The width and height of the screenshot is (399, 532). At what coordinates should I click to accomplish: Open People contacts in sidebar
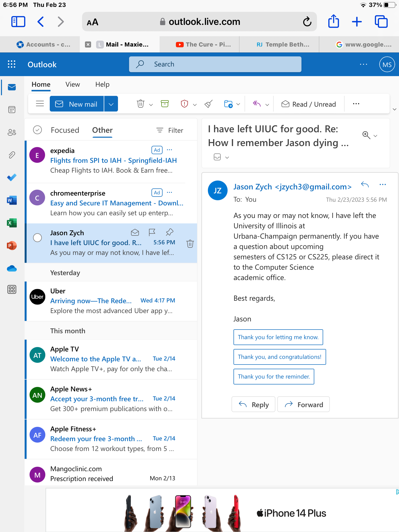[x=12, y=132]
